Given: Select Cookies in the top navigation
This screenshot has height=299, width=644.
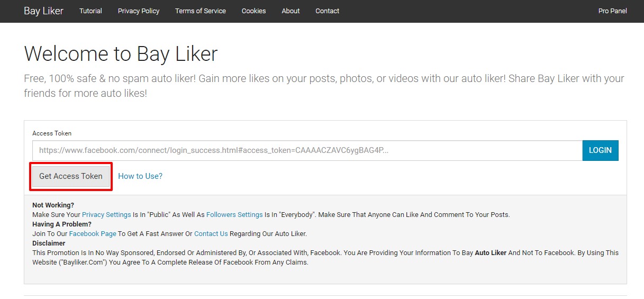Looking at the screenshot, I should click(x=254, y=11).
